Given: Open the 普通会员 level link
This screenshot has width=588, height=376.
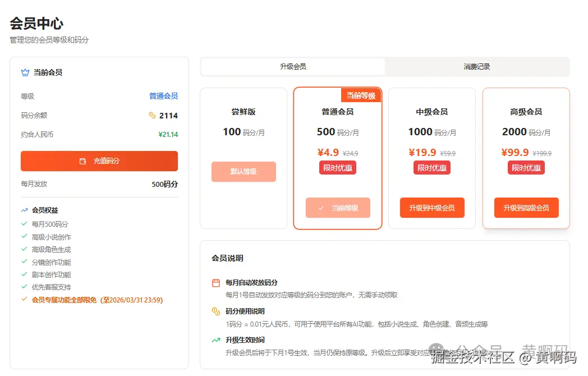Looking at the screenshot, I should (165, 96).
